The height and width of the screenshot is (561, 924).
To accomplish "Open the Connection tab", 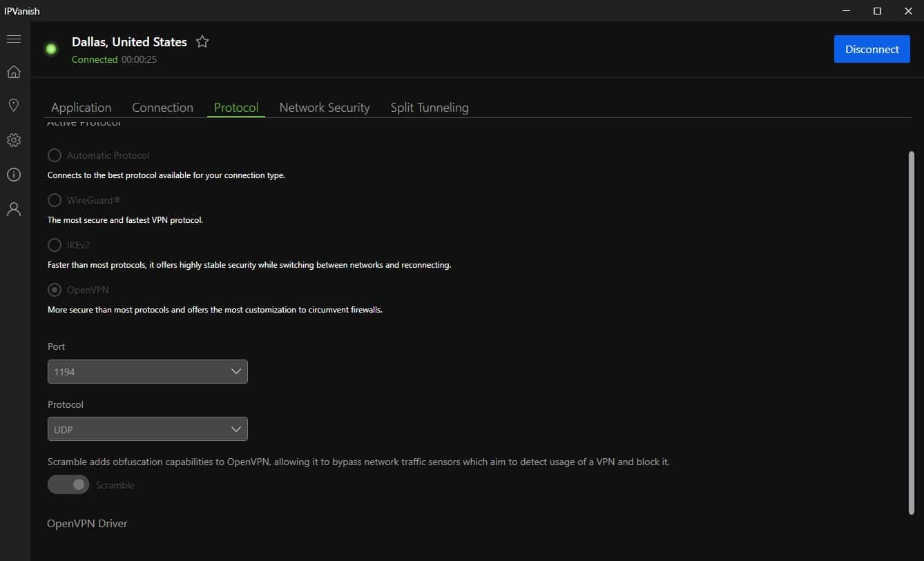I will click(x=162, y=108).
